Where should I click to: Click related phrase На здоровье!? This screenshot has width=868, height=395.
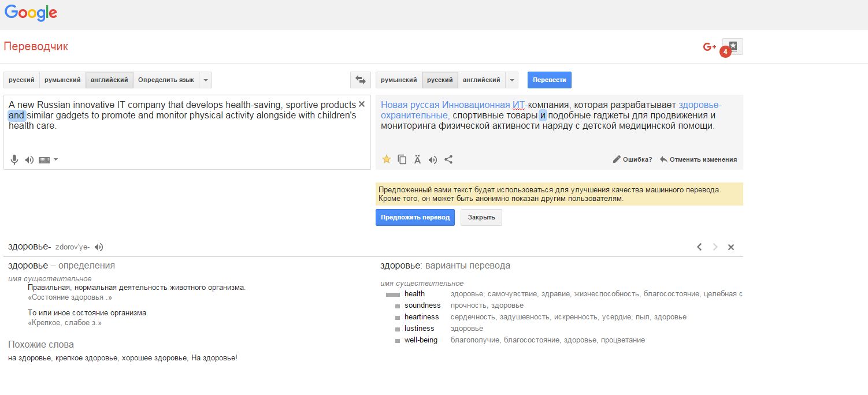coord(214,358)
